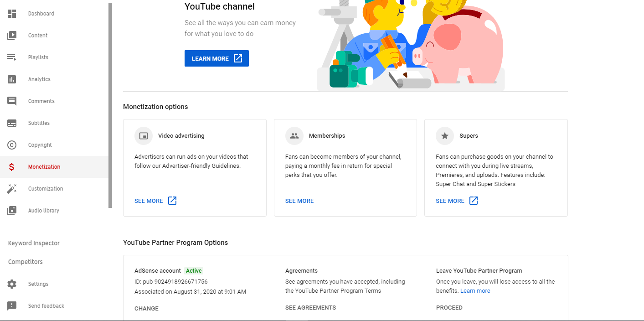Open Copyright in the sidebar
This screenshot has width=644, height=321.
(x=40, y=145)
